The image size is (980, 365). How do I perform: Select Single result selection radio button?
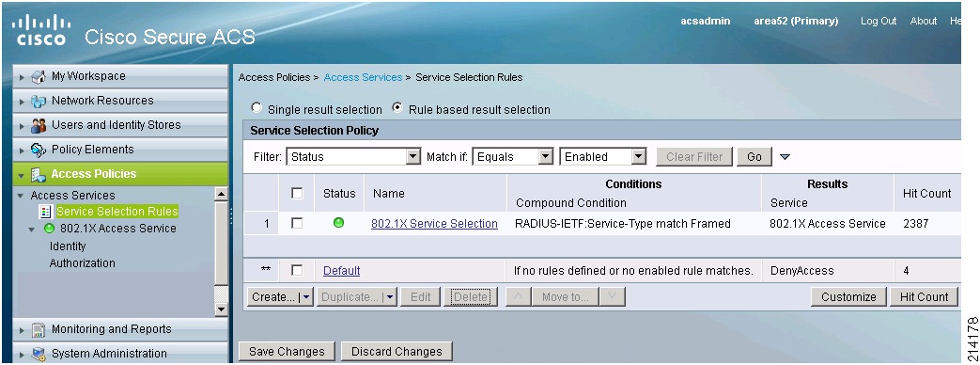257,107
